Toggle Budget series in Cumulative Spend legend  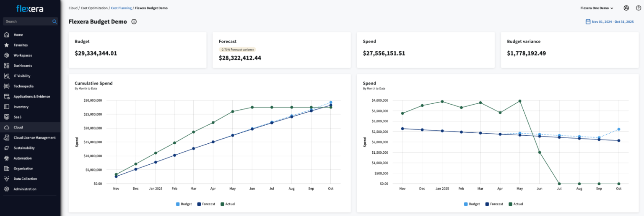pos(184,204)
